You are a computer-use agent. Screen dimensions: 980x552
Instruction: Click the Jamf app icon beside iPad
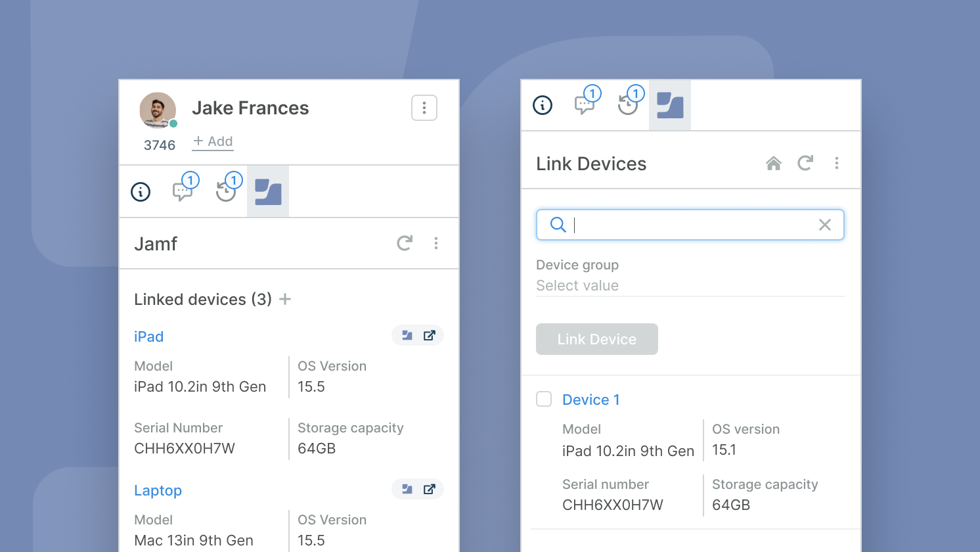[x=407, y=336]
